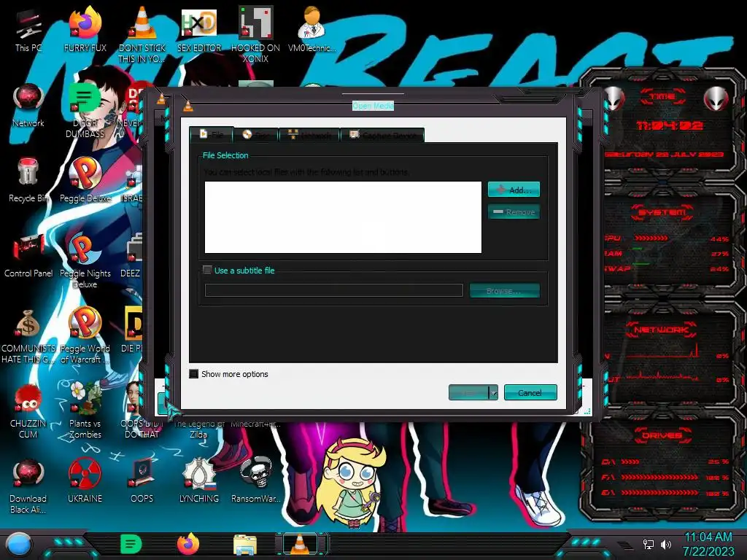Launch Peggle World of Warcraft shortcut
The image size is (747, 560).
coord(85,336)
